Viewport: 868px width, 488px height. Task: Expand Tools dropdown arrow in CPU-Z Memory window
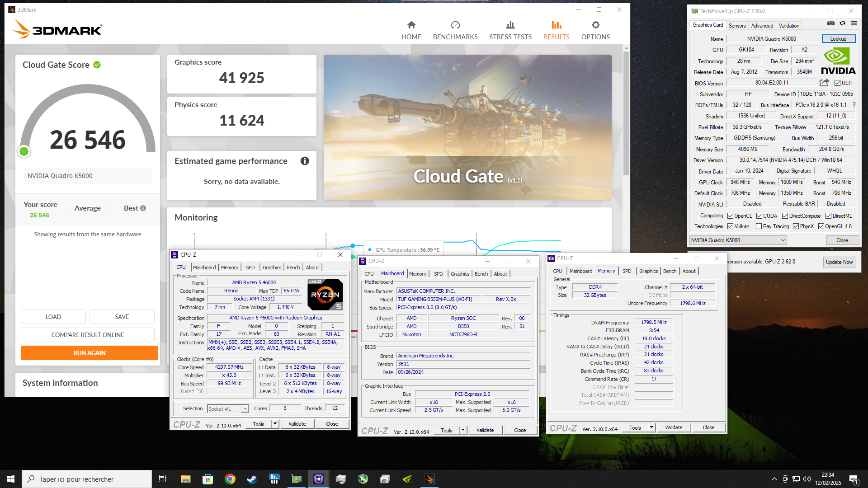(651, 427)
